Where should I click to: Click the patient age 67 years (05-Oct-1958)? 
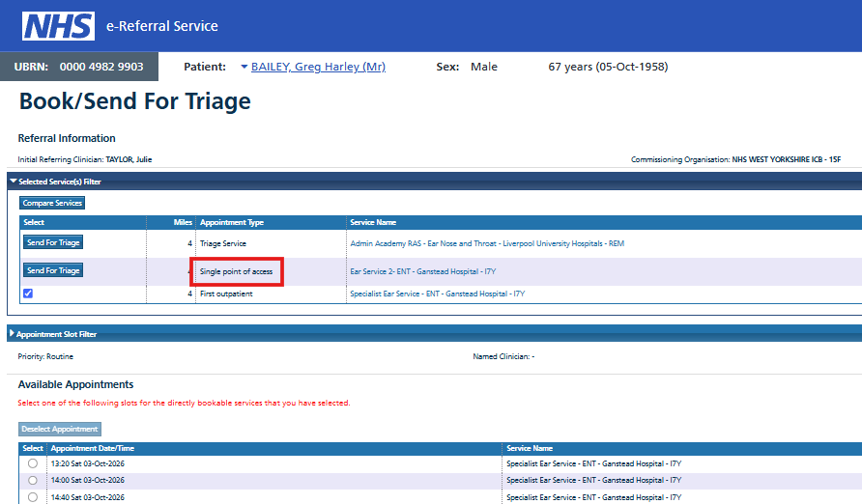(608, 67)
